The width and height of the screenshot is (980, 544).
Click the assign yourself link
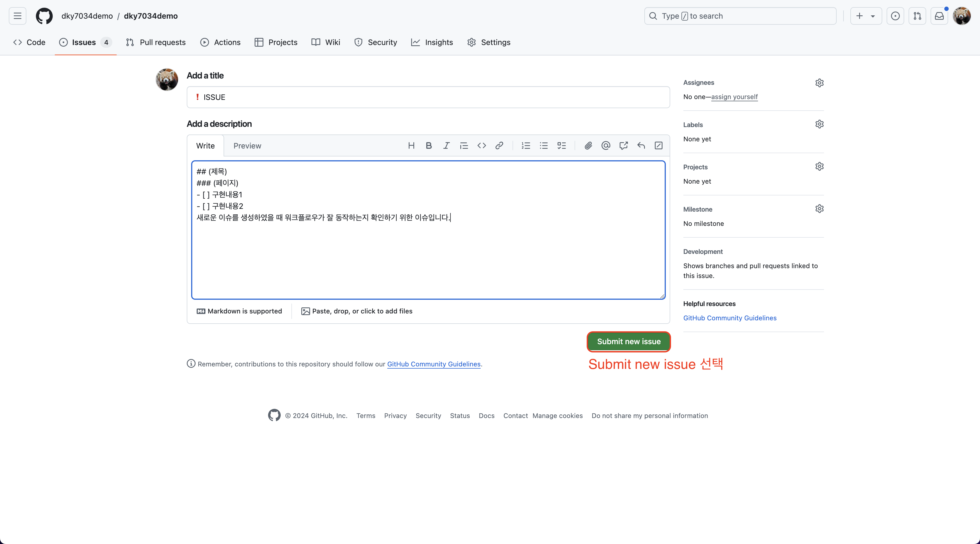pyautogui.click(x=734, y=97)
